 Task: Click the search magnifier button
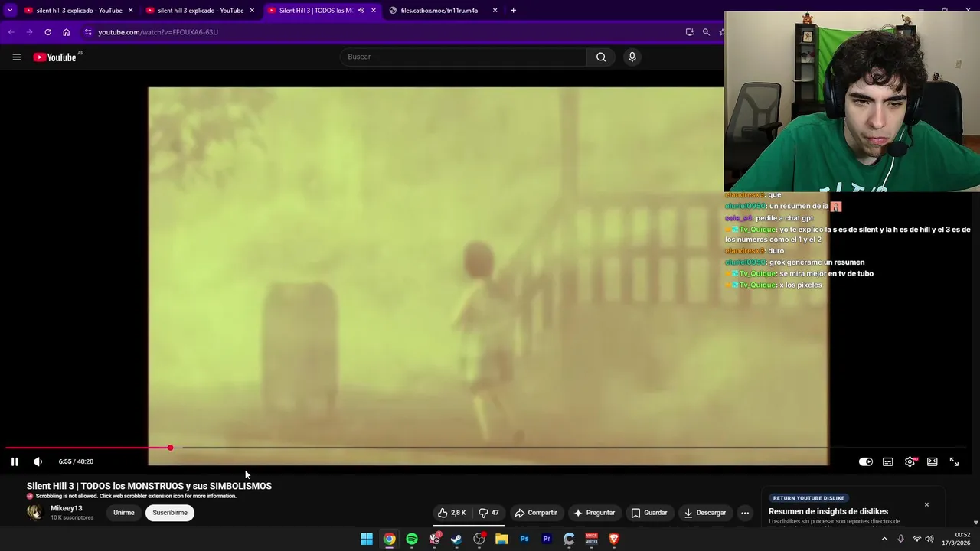[x=601, y=57]
